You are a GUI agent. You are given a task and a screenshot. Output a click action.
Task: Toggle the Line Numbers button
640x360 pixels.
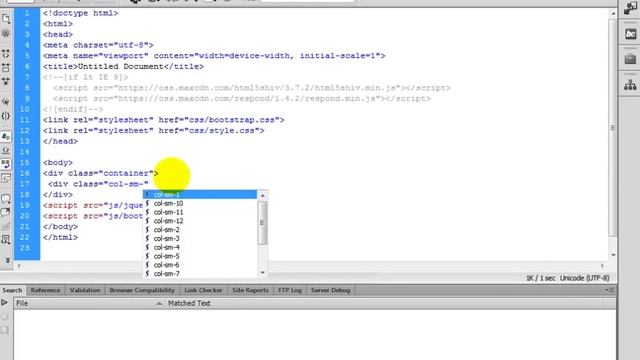[x=6, y=136]
